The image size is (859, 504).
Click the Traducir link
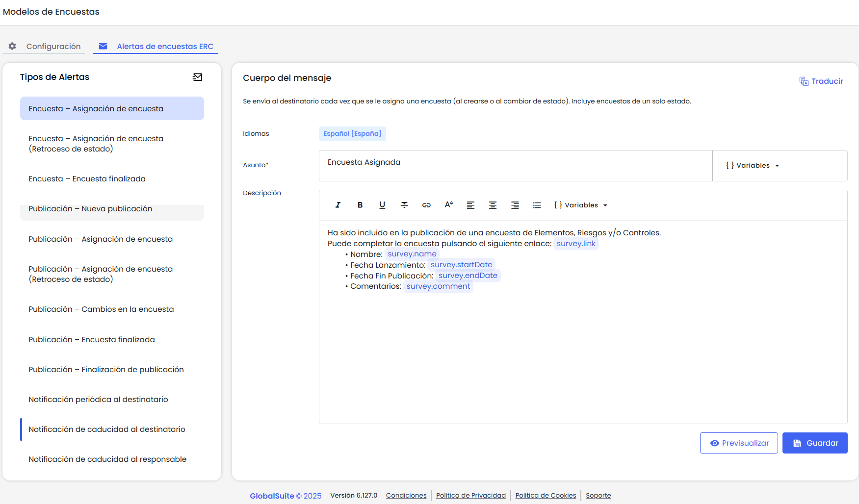tap(821, 81)
